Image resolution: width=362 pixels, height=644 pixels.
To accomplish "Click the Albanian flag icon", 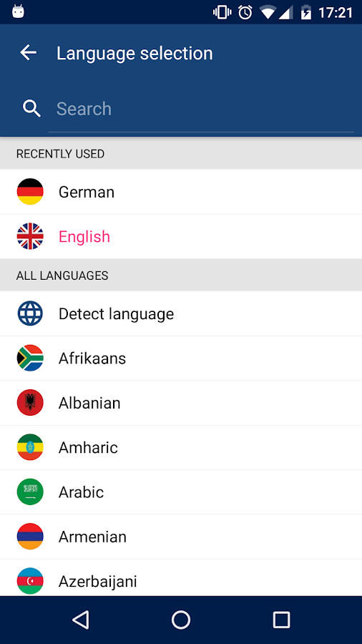I will point(30,402).
